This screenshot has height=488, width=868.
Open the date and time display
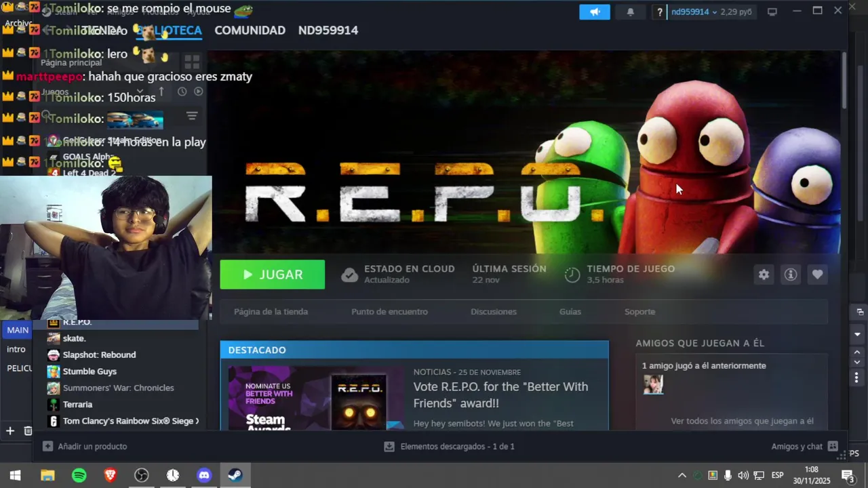(811, 475)
